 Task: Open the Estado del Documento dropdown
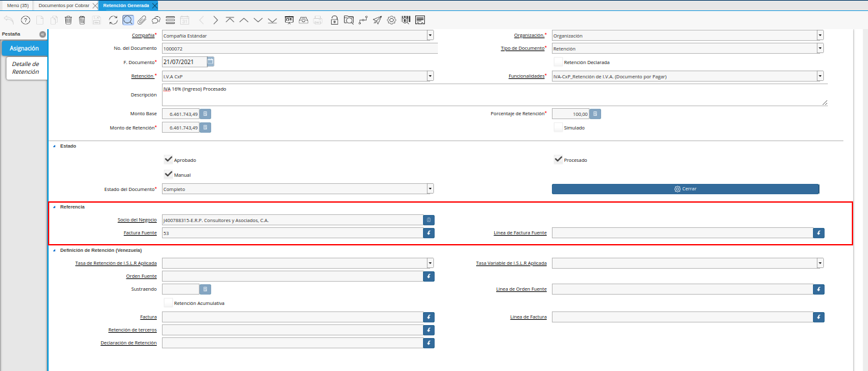pos(430,189)
